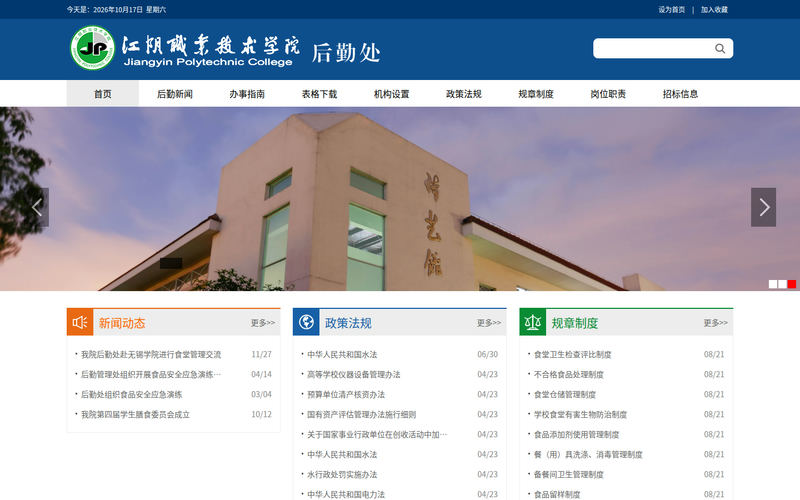Click the blue globe policy icon
Screen dimensions: 800x500
tap(306, 322)
